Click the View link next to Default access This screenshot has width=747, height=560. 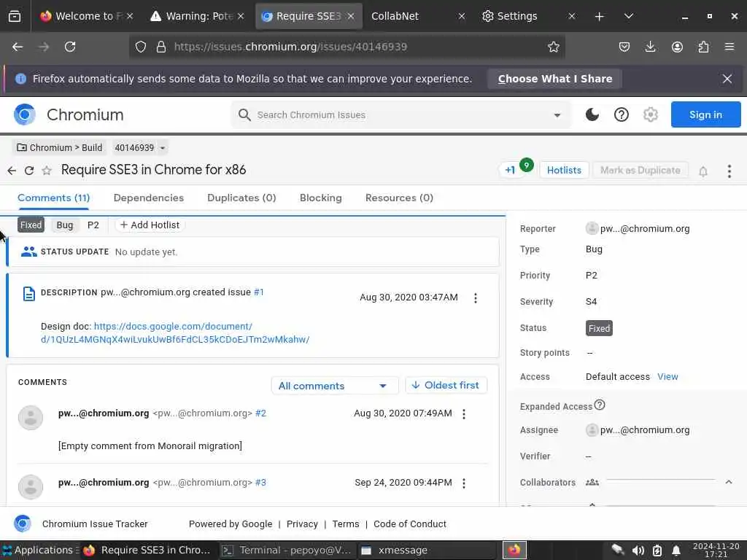tap(667, 377)
